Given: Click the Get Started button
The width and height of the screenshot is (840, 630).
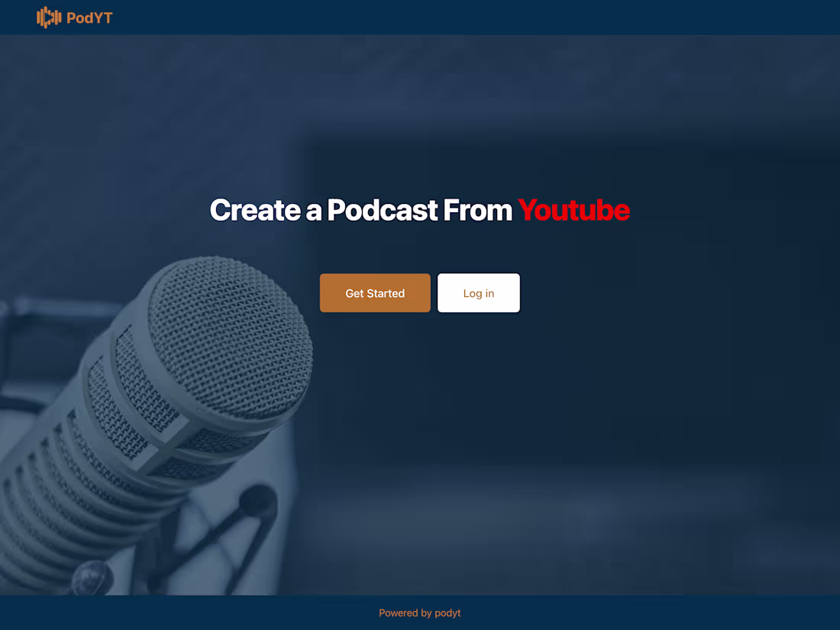Looking at the screenshot, I should pos(375,293).
